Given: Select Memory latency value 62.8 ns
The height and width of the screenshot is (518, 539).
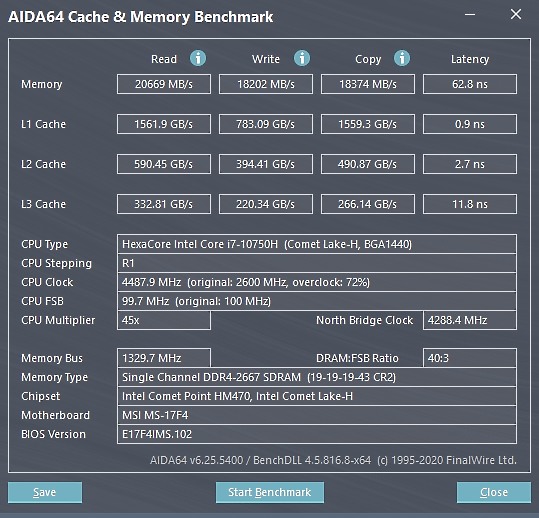Looking at the screenshot, I should (x=470, y=84).
